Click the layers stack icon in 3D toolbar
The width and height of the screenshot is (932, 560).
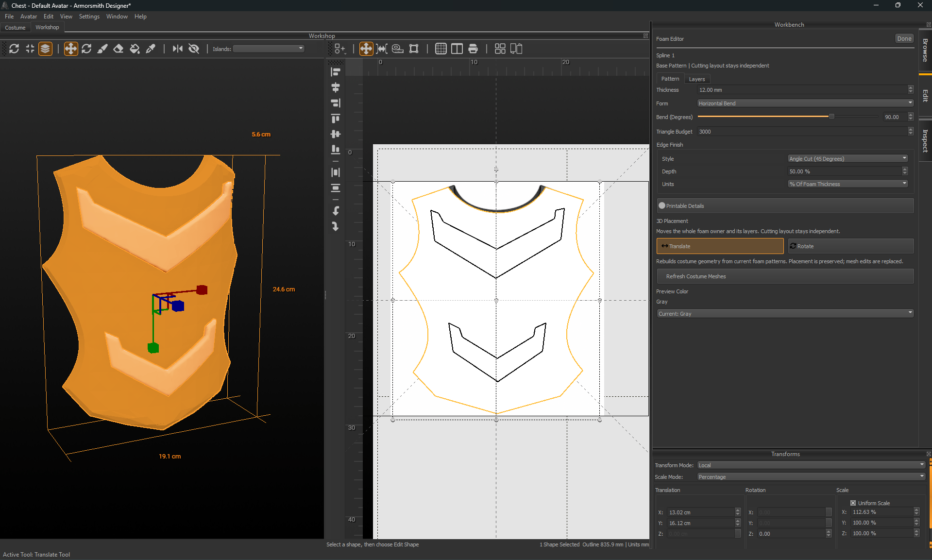pyautogui.click(x=45, y=49)
